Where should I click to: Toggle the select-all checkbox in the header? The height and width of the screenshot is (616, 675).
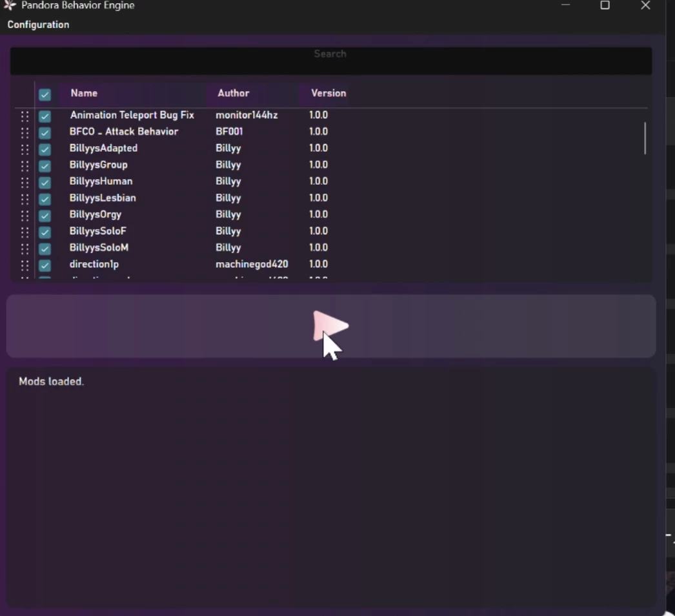(45, 94)
